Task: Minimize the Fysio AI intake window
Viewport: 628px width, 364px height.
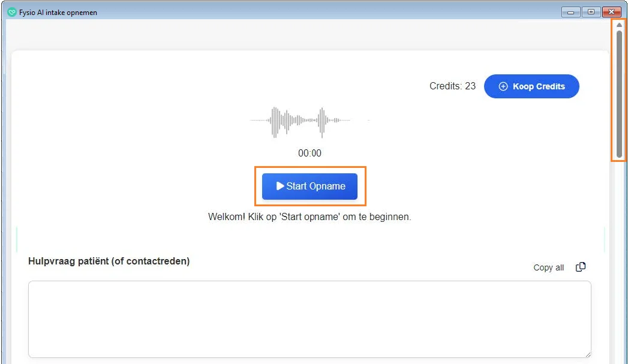Action: click(x=570, y=11)
